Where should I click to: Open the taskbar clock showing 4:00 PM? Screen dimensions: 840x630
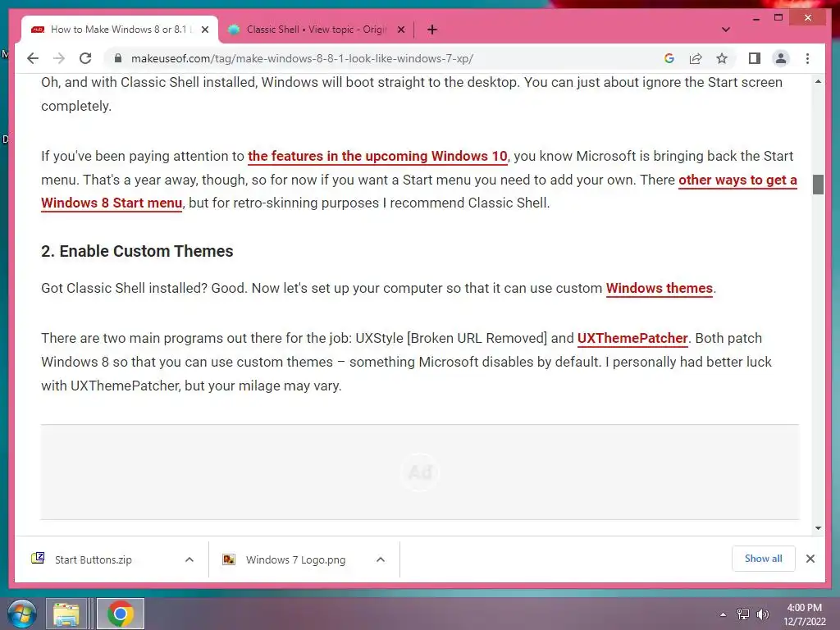(x=804, y=614)
